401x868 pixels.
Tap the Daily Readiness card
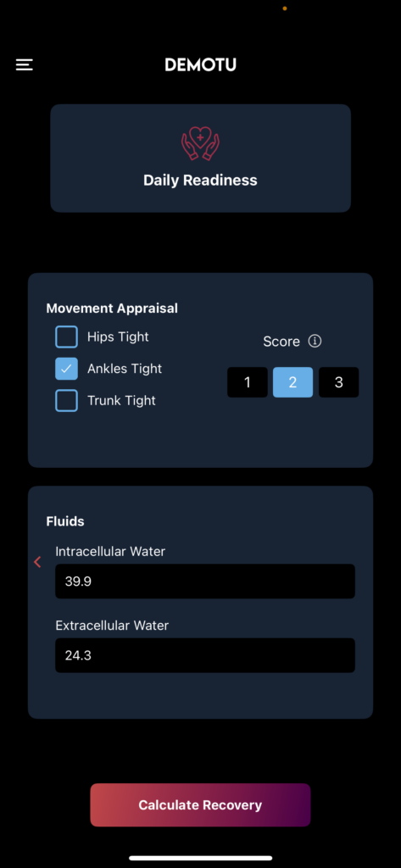(x=200, y=159)
